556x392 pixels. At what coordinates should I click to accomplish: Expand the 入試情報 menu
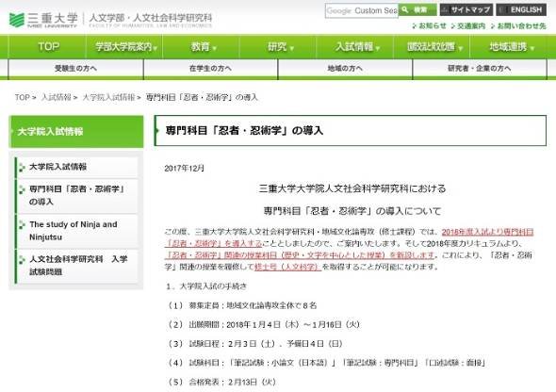pos(355,47)
